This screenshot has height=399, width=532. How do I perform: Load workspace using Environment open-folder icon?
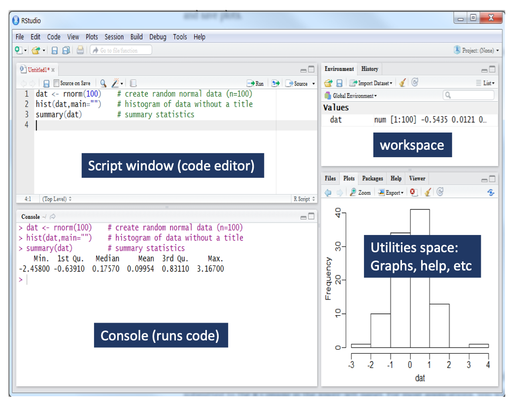[328, 83]
